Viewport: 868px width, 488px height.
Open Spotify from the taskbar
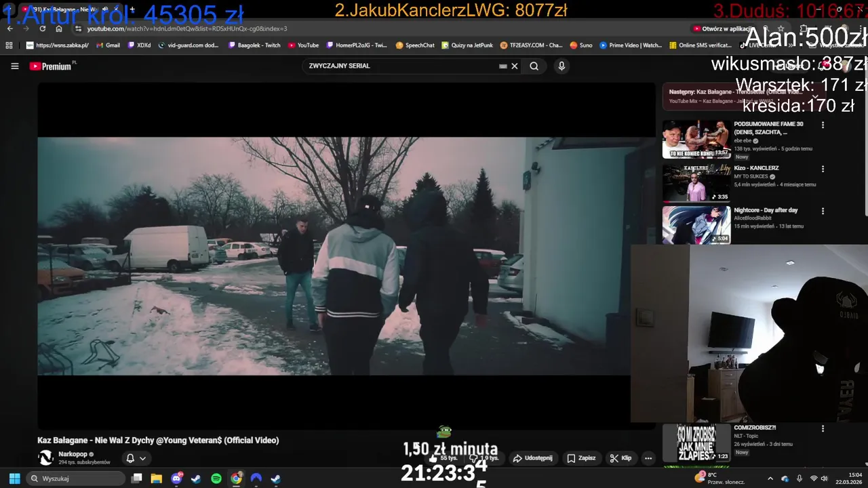coord(216,479)
